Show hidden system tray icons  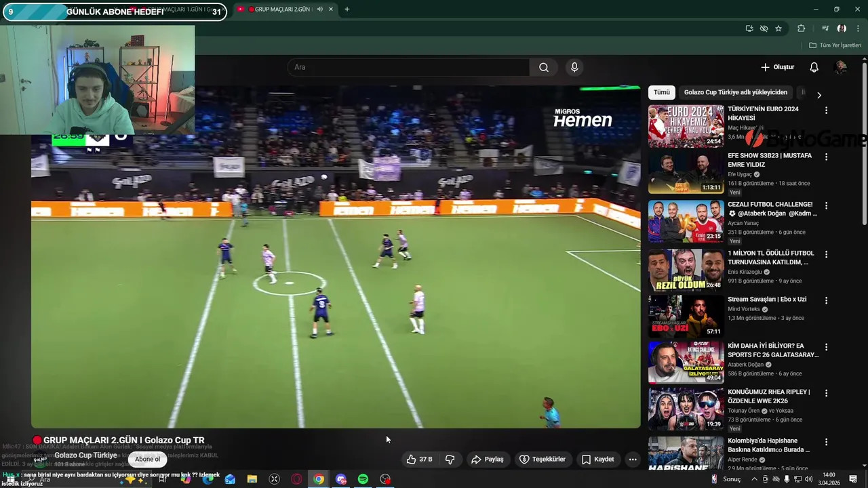pyautogui.click(x=755, y=479)
